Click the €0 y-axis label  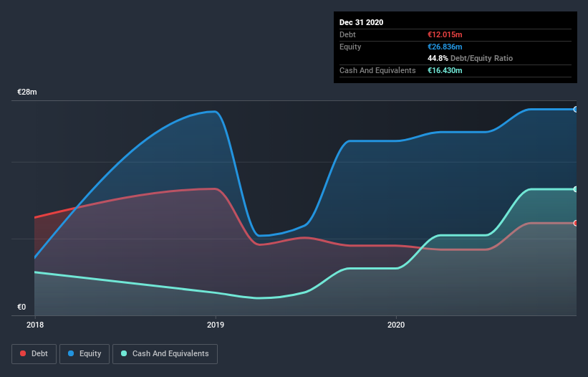(21, 307)
